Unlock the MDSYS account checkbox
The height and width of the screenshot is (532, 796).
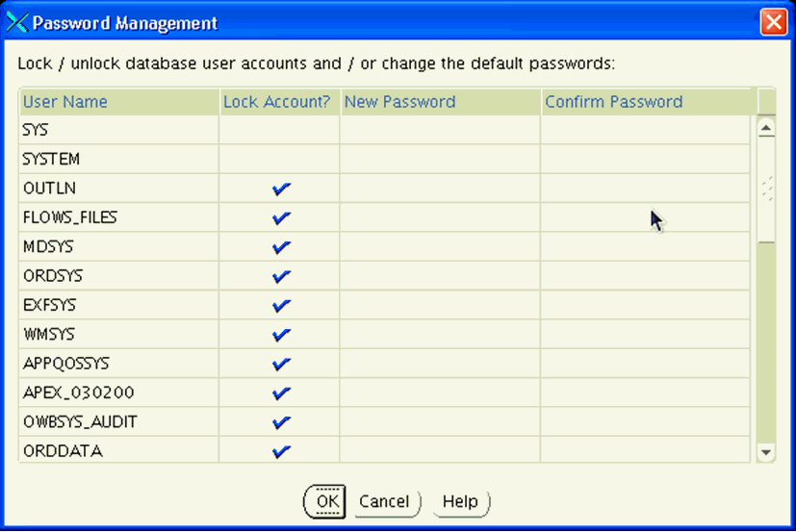pos(281,247)
